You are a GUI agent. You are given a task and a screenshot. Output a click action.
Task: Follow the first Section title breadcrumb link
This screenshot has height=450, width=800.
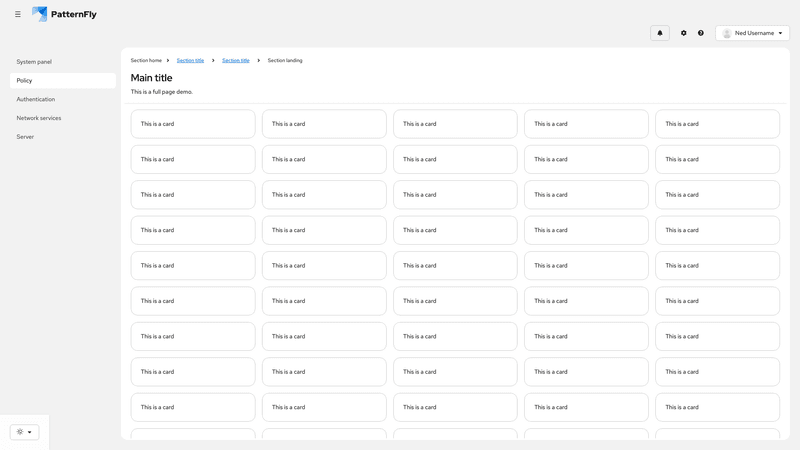click(x=190, y=60)
